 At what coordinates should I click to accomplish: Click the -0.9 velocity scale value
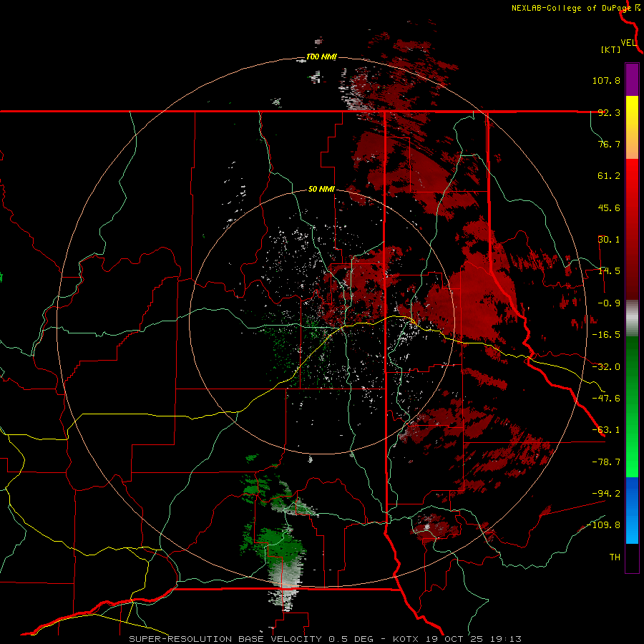pos(609,303)
